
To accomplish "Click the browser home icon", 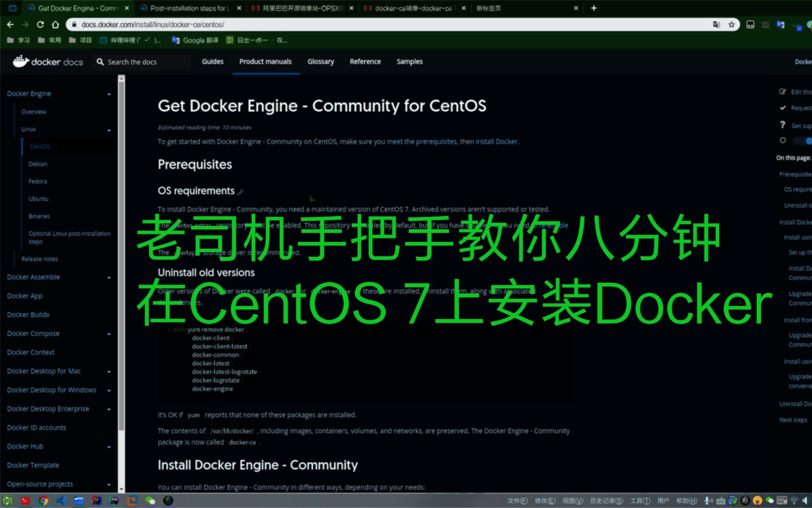I will [56, 24].
